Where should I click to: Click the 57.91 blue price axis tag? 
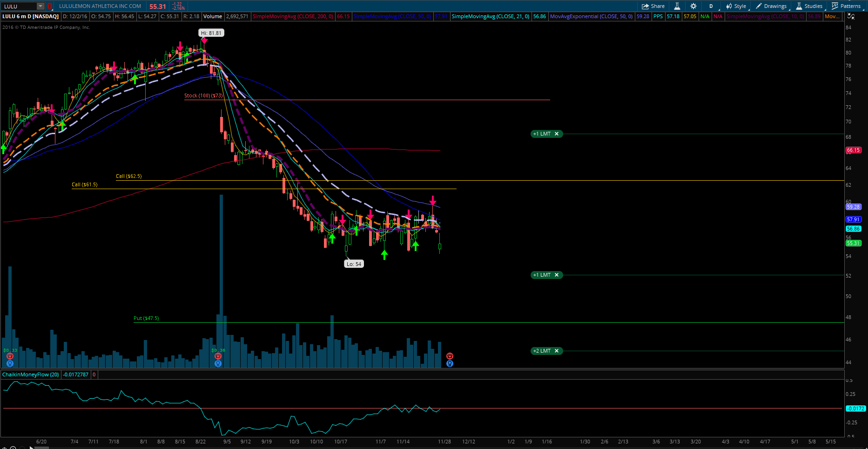click(x=854, y=219)
